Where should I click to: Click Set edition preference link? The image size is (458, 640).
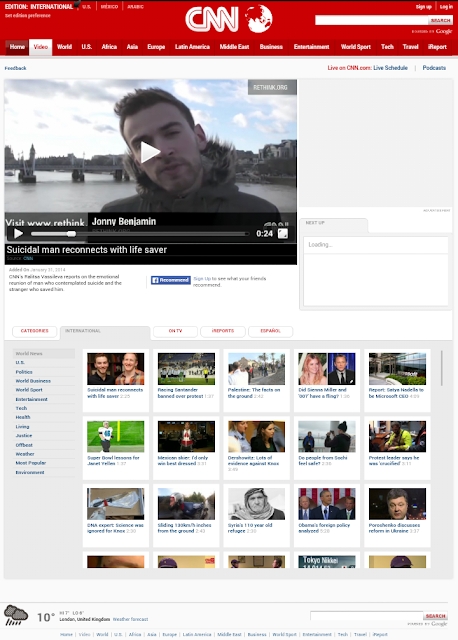(28, 16)
